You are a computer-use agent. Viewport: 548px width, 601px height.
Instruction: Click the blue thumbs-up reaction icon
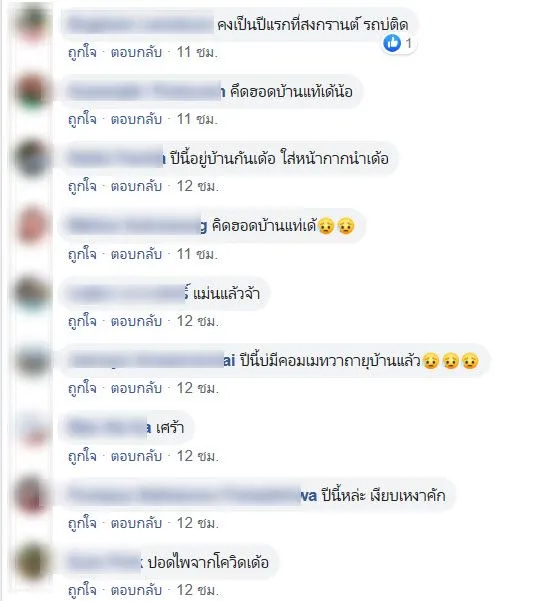click(392, 43)
